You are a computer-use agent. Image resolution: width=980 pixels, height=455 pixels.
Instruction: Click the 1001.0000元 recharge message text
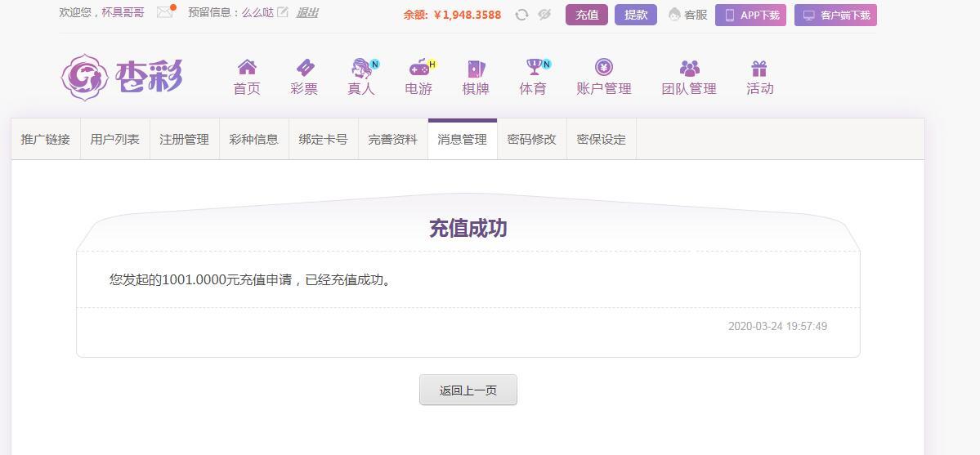252,279
